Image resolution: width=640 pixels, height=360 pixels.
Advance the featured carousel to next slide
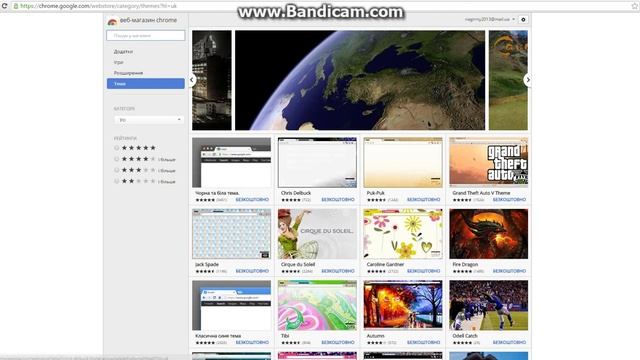point(527,80)
